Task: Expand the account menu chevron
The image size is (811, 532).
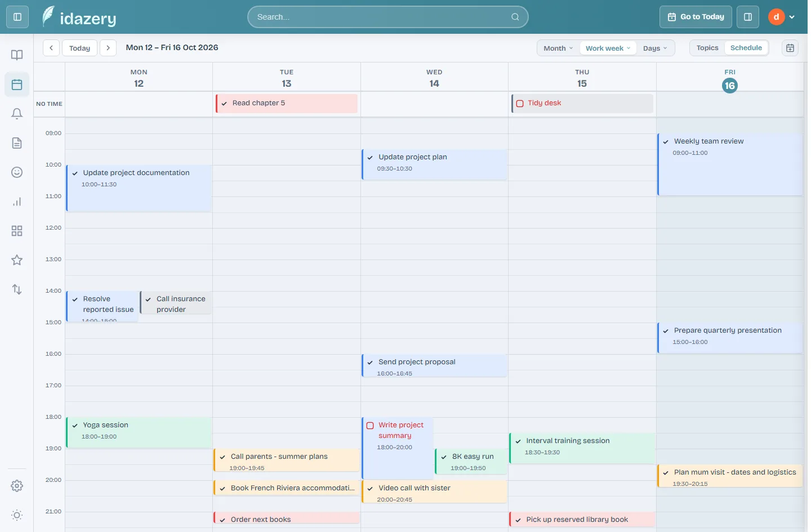Action: tap(792, 17)
